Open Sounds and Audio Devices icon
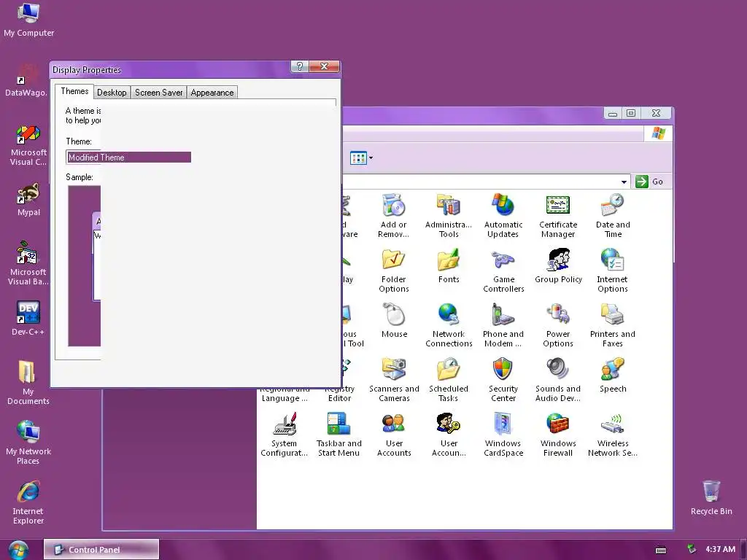 point(558,379)
